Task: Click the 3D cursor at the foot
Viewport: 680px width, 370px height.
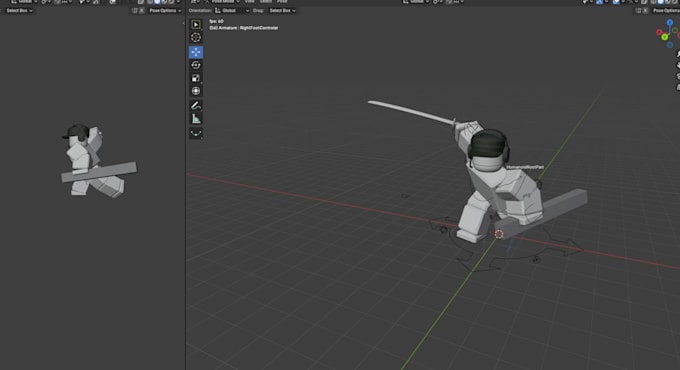Action: [x=499, y=234]
